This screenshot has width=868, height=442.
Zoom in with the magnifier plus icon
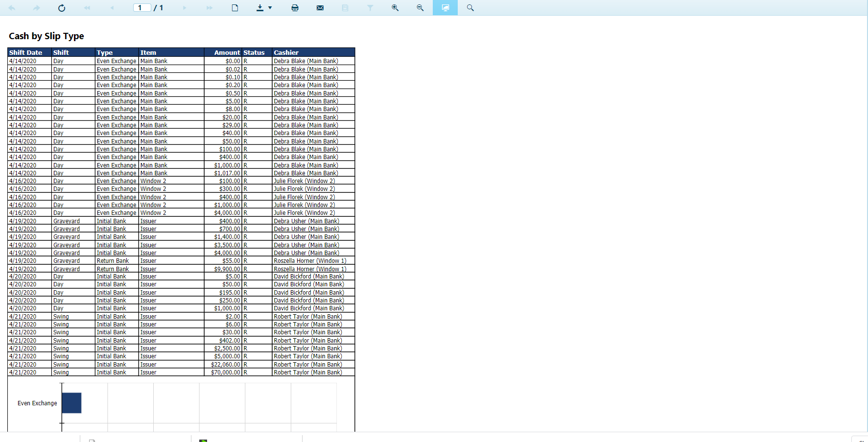pos(395,8)
